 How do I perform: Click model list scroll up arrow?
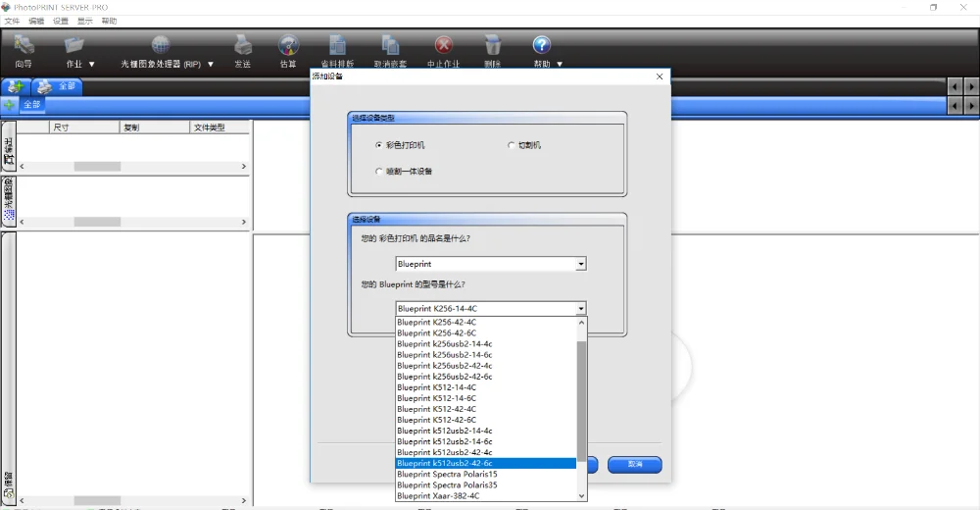pos(581,323)
